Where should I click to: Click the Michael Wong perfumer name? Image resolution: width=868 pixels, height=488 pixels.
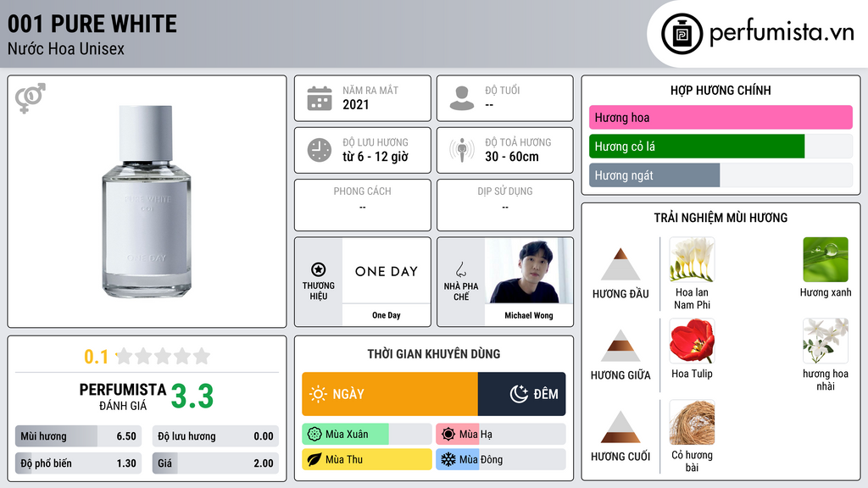[x=529, y=315]
